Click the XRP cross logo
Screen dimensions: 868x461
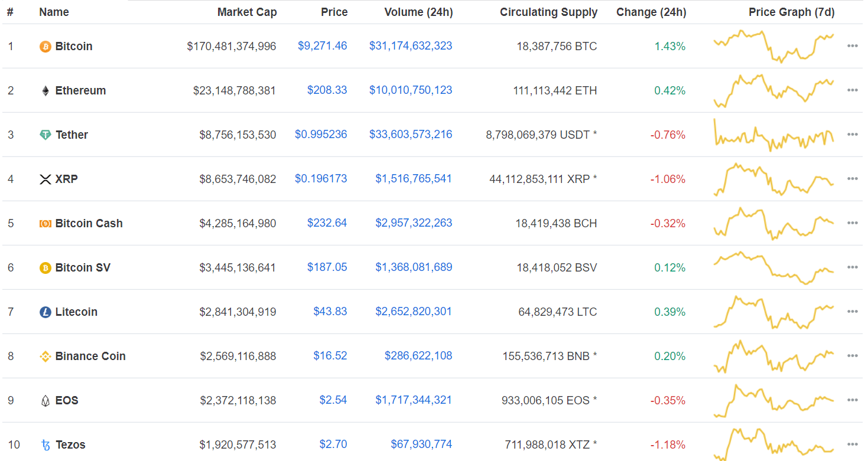45,179
